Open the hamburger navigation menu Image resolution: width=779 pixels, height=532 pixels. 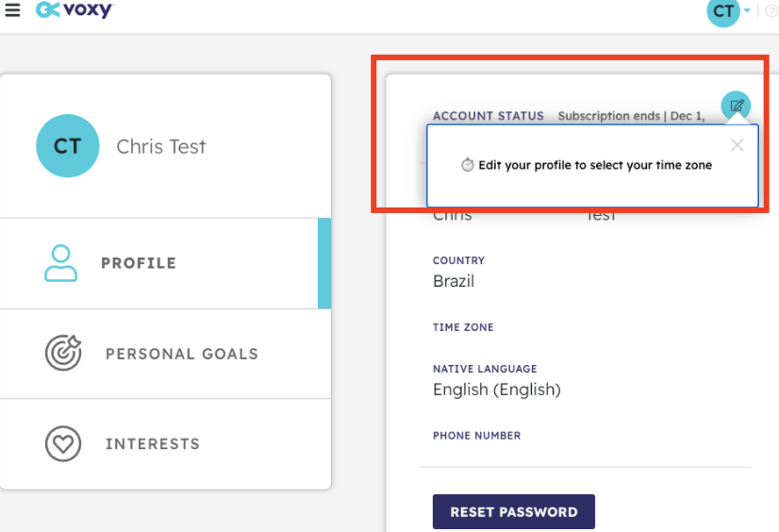[x=12, y=10]
